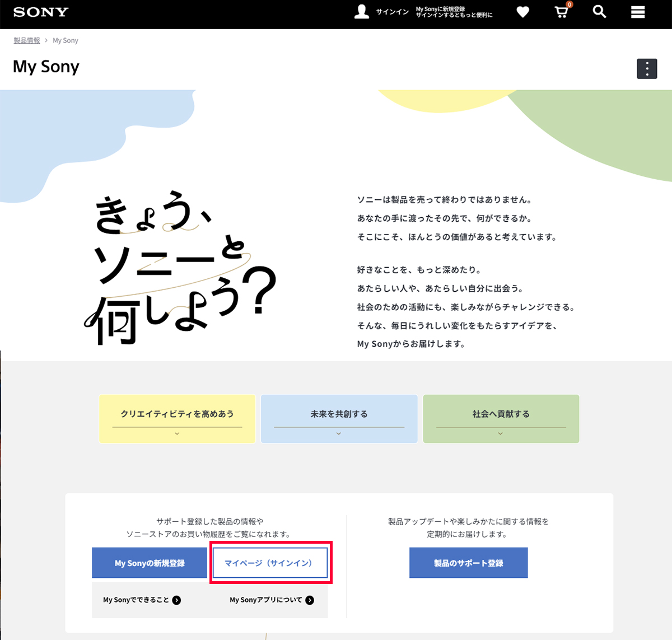Open the My Sonyでできること link

pyautogui.click(x=142, y=600)
